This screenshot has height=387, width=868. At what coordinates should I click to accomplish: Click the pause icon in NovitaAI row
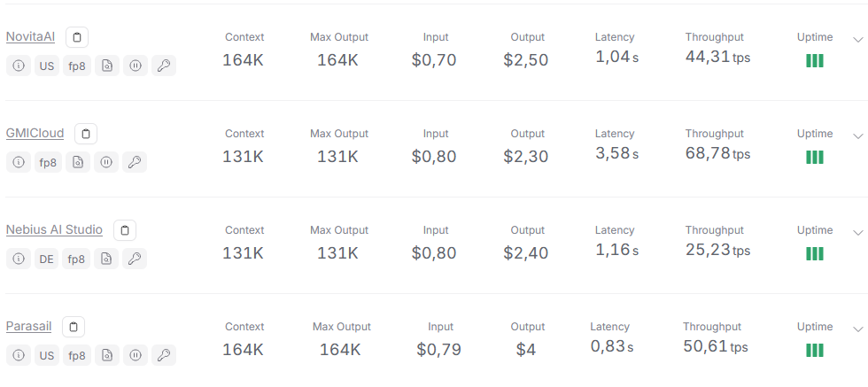coord(135,66)
